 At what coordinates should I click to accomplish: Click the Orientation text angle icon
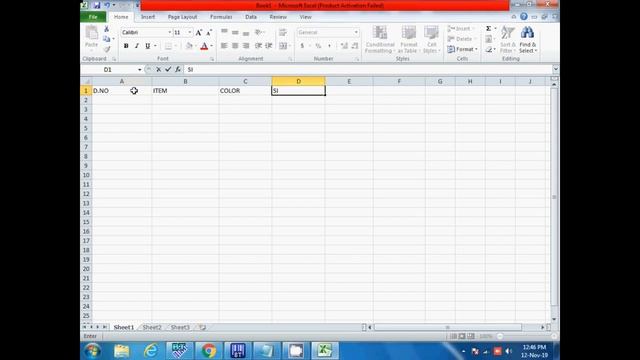pos(259,32)
